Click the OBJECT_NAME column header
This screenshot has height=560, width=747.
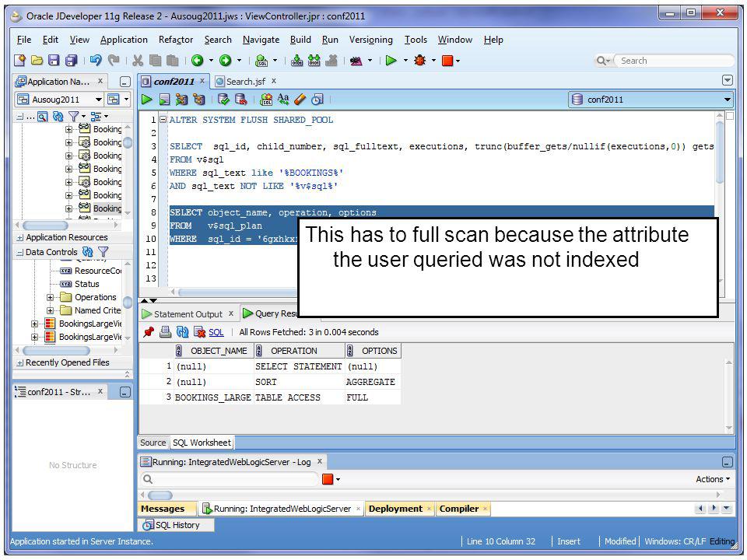(x=215, y=351)
